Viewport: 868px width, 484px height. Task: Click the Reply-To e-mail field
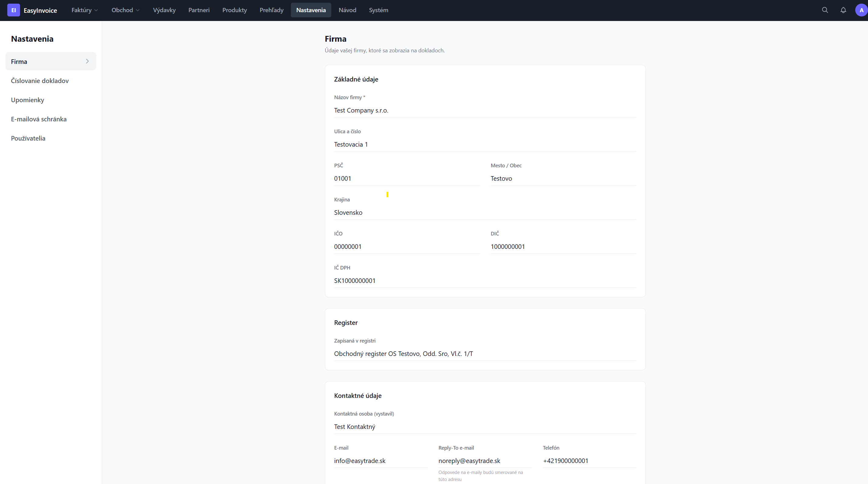(x=484, y=461)
